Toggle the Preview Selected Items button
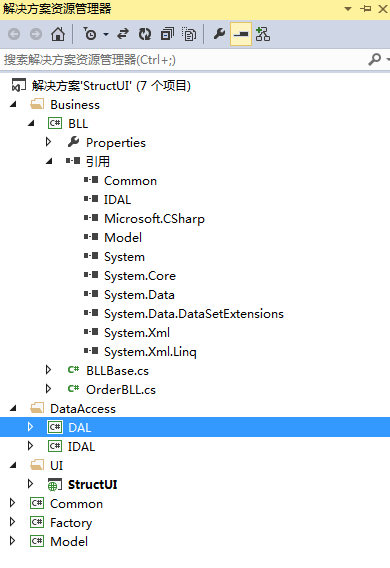Image resolution: width=390 pixels, height=568 pixels. click(x=241, y=34)
